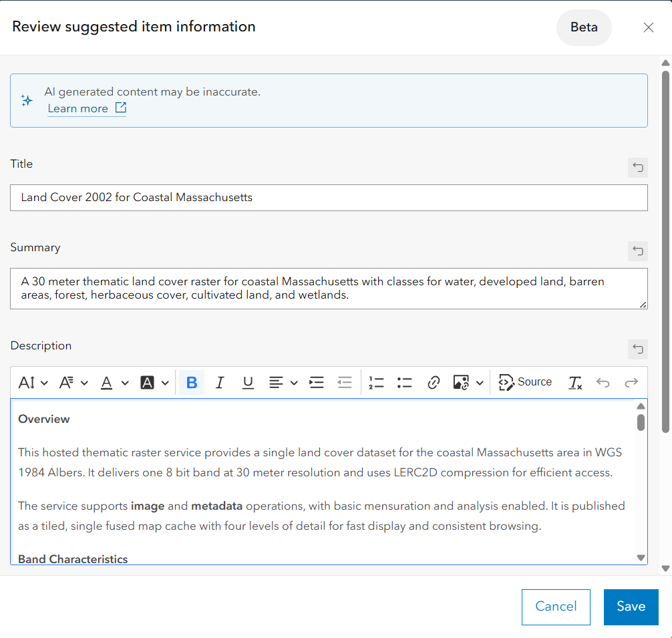
Task: Click the external link icon beside Learn more
Action: [121, 108]
